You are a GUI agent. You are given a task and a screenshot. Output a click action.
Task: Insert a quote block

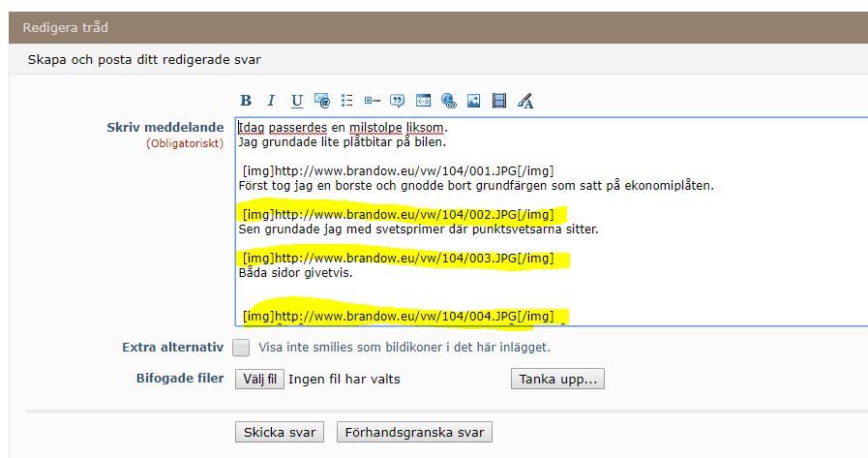click(x=398, y=101)
